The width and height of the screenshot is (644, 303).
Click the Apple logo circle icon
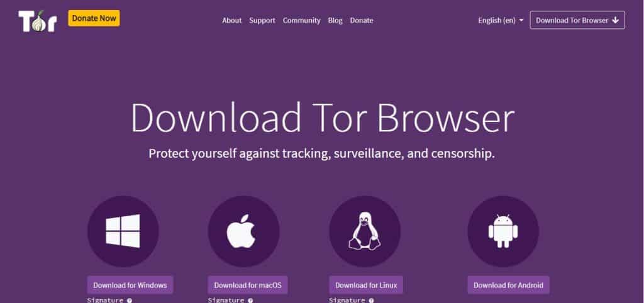pyautogui.click(x=243, y=231)
